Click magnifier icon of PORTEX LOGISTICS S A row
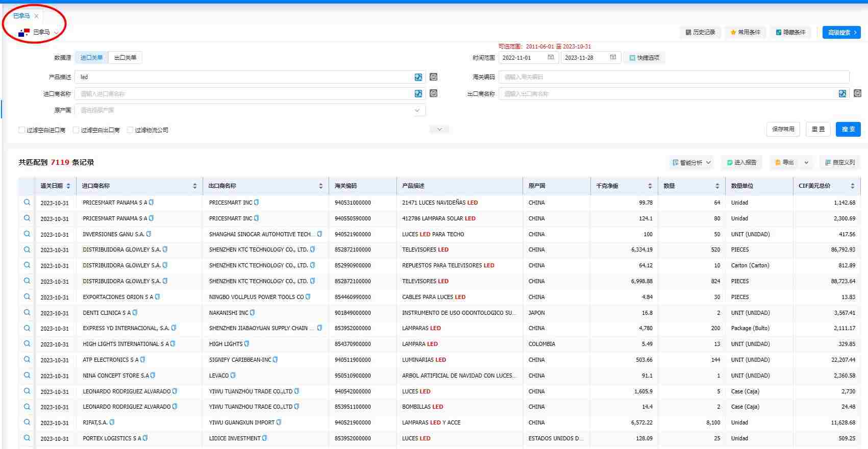 (27, 438)
